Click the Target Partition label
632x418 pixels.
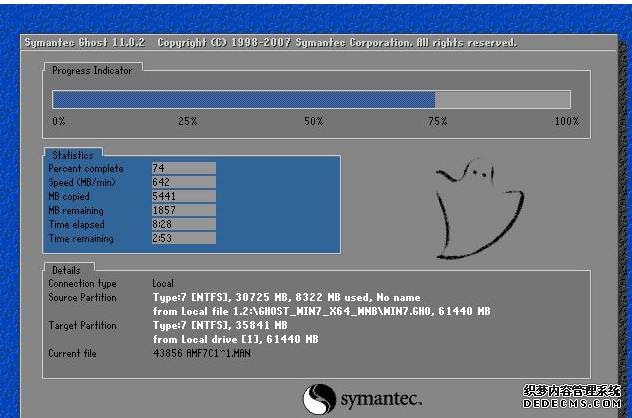click(82, 325)
